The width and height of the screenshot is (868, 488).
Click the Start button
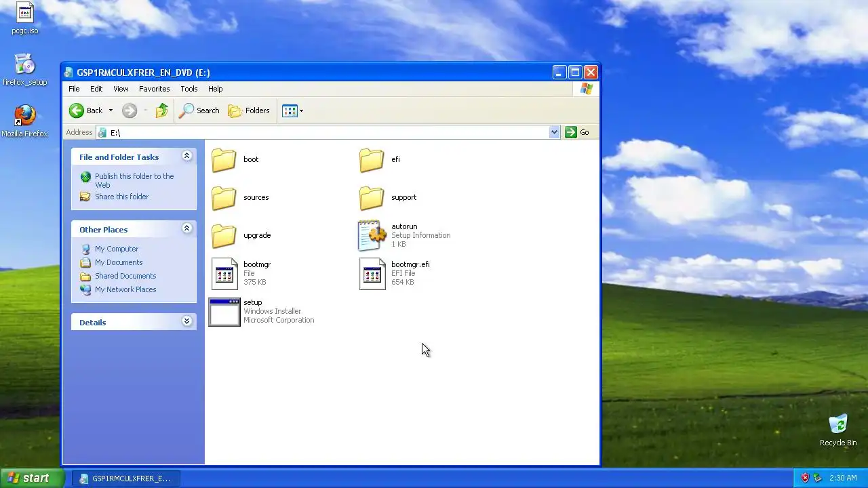click(32, 478)
